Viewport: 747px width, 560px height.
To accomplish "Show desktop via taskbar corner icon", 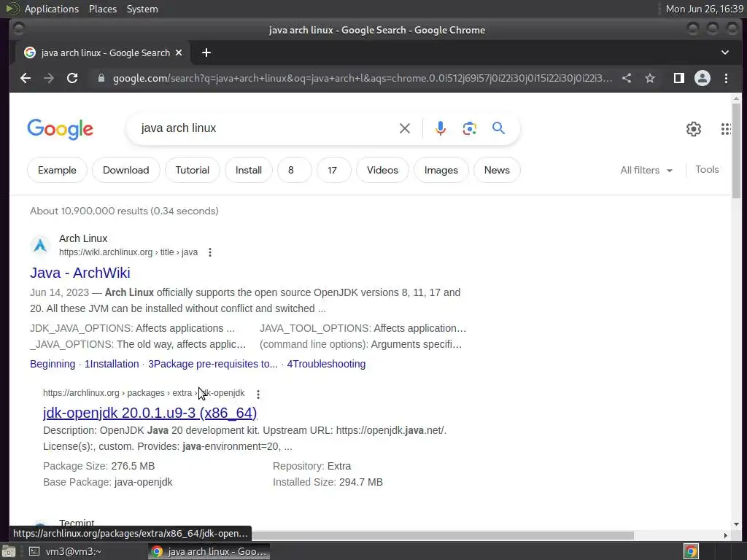I will point(9,551).
